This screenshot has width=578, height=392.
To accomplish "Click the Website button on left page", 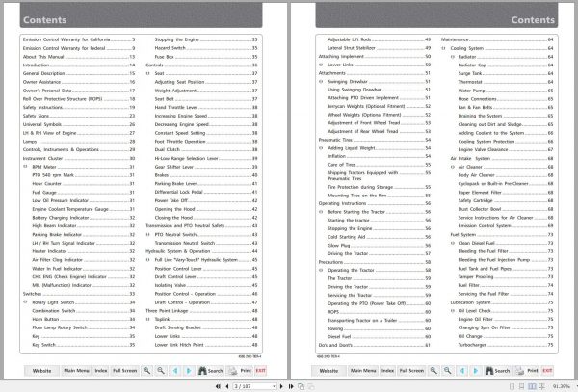I will point(42,371).
